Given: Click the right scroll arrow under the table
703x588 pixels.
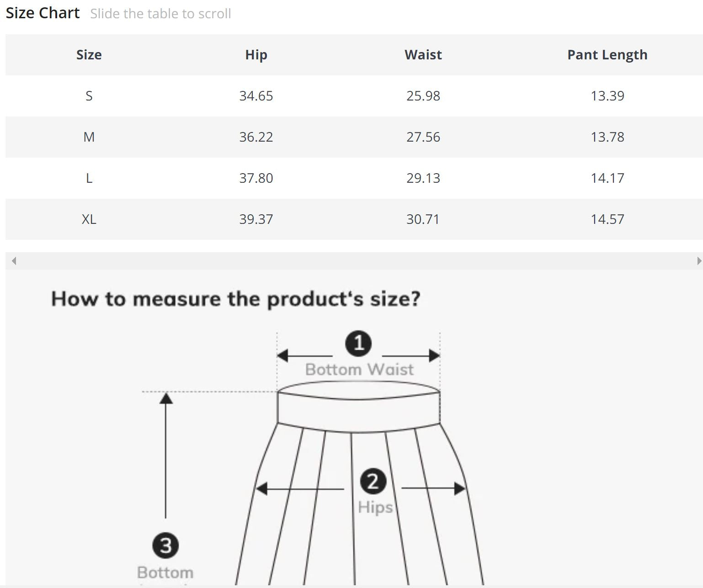Looking at the screenshot, I should [699, 261].
